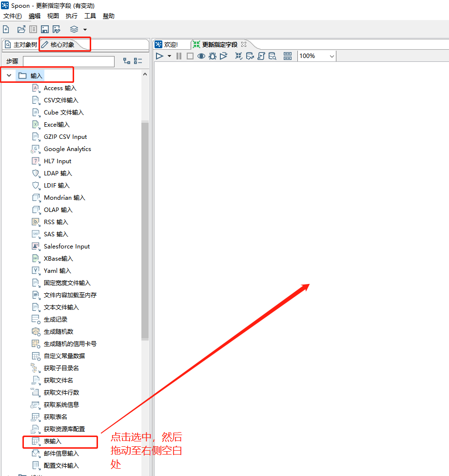This screenshot has width=449, height=476.
Task: Pause the running transformation
Action: [x=179, y=56]
